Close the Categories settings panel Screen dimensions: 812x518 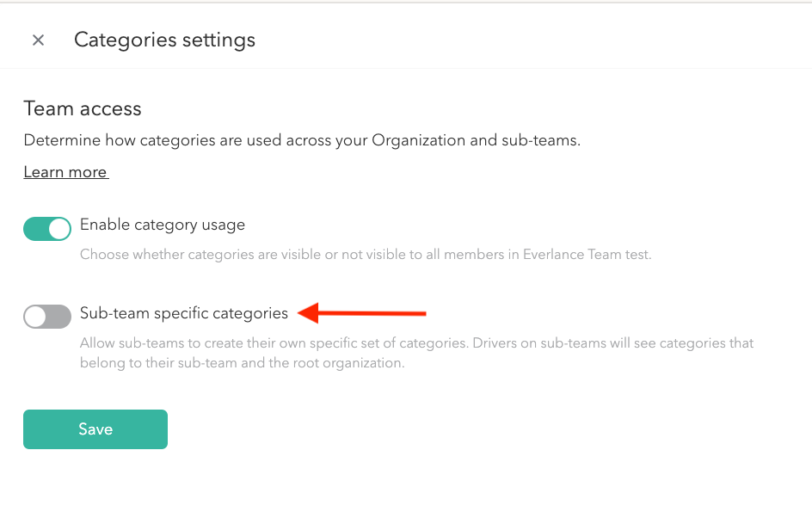[38, 40]
